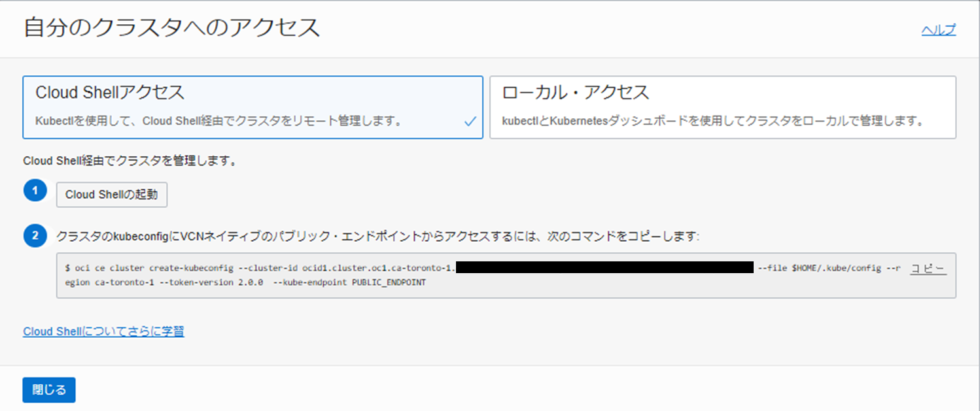This screenshot has width=980, height=411.
Task: Open the ヘルプ link
Action: [x=939, y=30]
